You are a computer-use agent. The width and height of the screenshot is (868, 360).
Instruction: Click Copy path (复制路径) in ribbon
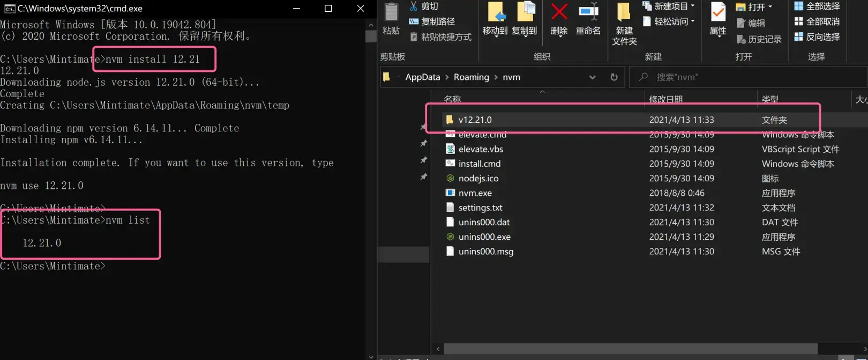point(432,21)
